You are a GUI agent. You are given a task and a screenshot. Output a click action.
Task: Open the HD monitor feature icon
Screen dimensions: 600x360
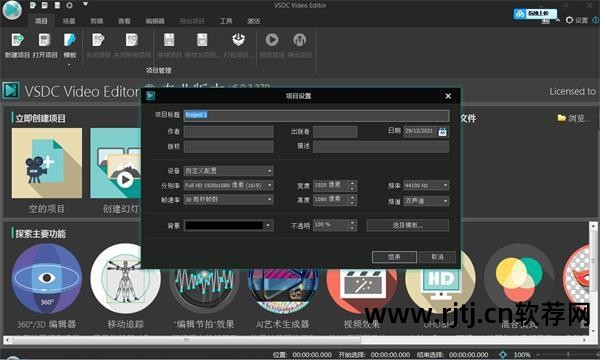pyautogui.click(x=440, y=283)
